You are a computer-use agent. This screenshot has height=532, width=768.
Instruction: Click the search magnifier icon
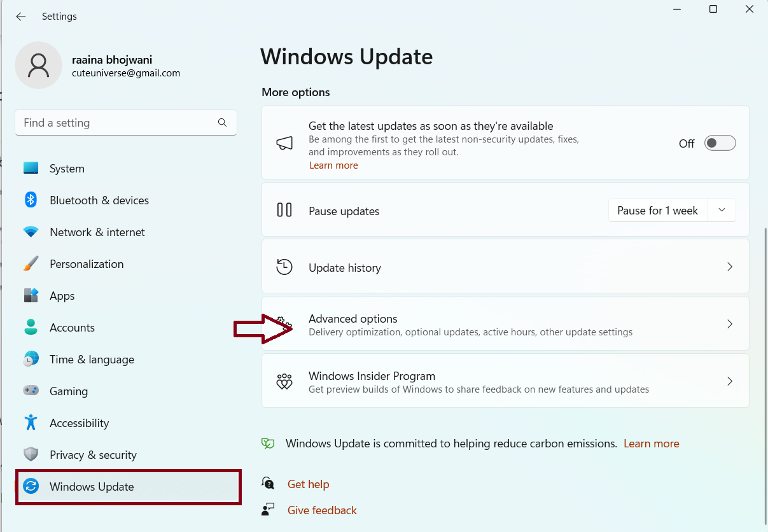click(x=222, y=123)
